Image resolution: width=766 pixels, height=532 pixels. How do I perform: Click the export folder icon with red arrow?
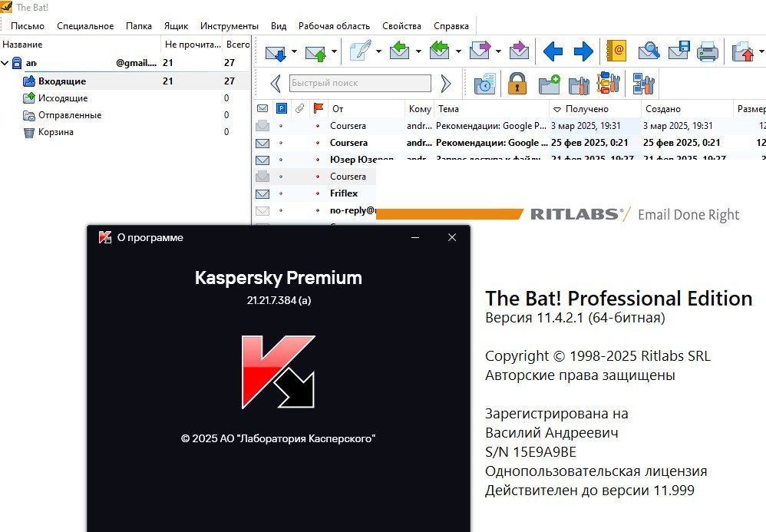click(743, 51)
